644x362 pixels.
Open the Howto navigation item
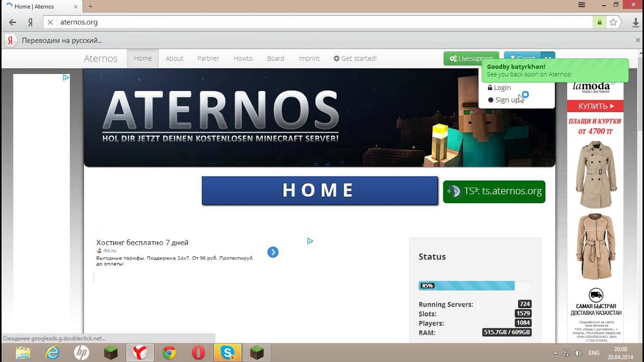click(243, 58)
